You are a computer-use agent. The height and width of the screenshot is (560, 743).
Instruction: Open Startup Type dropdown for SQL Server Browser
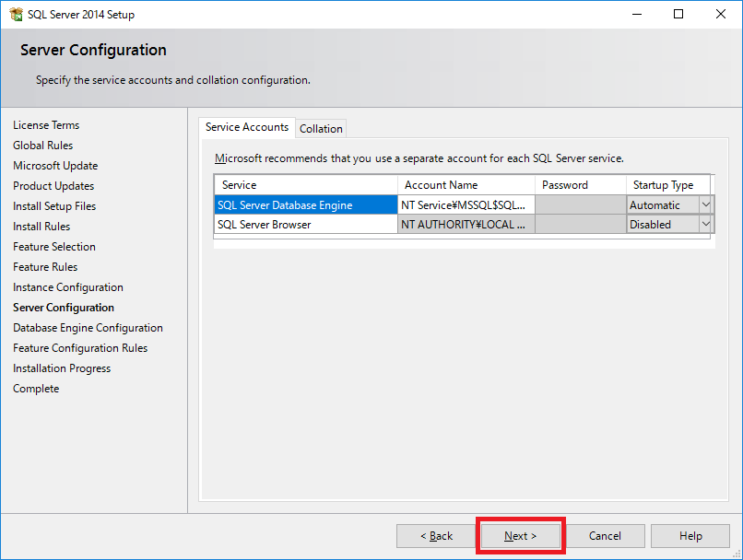click(705, 225)
